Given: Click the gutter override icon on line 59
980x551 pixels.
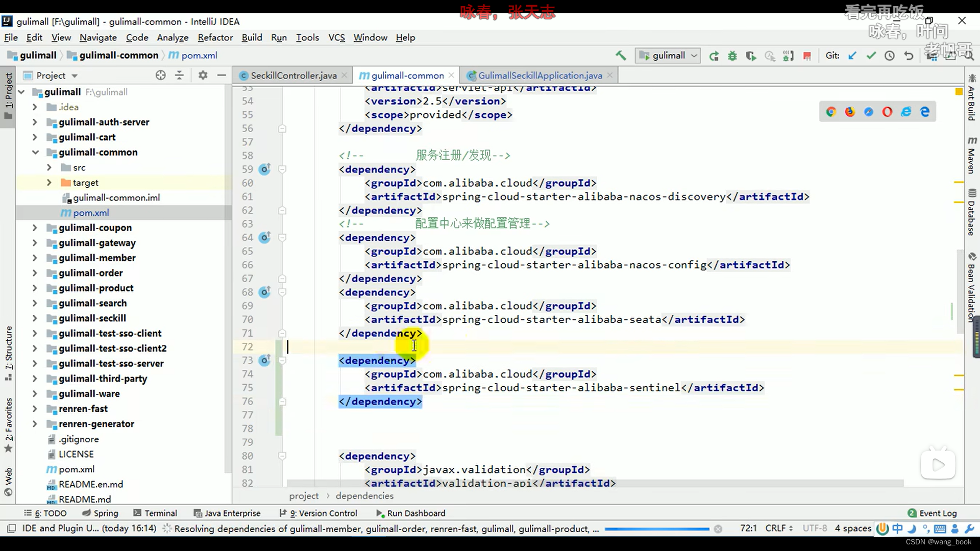Looking at the screenshot, I should click(x=264, y=169).
